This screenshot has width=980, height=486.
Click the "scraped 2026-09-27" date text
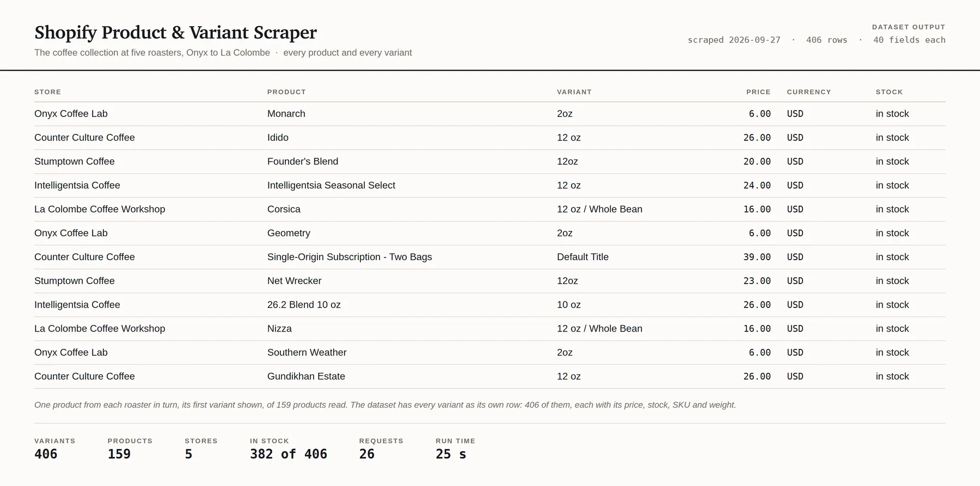click(734, 40)
